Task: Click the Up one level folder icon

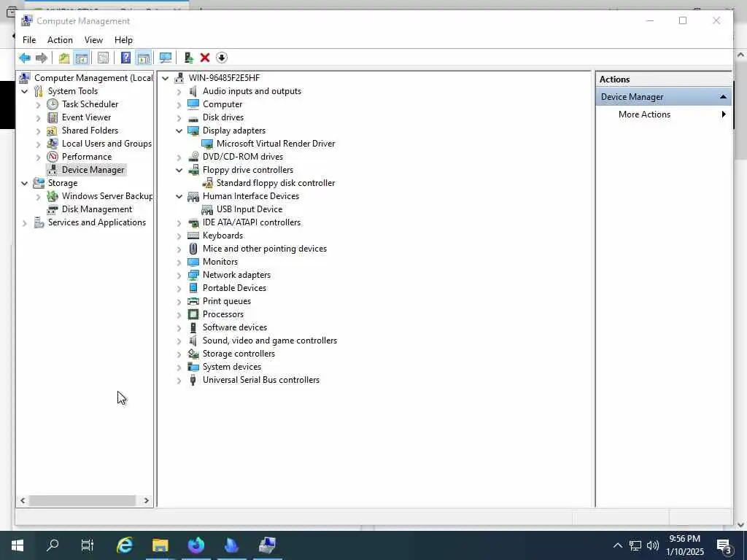Action: 64,58
